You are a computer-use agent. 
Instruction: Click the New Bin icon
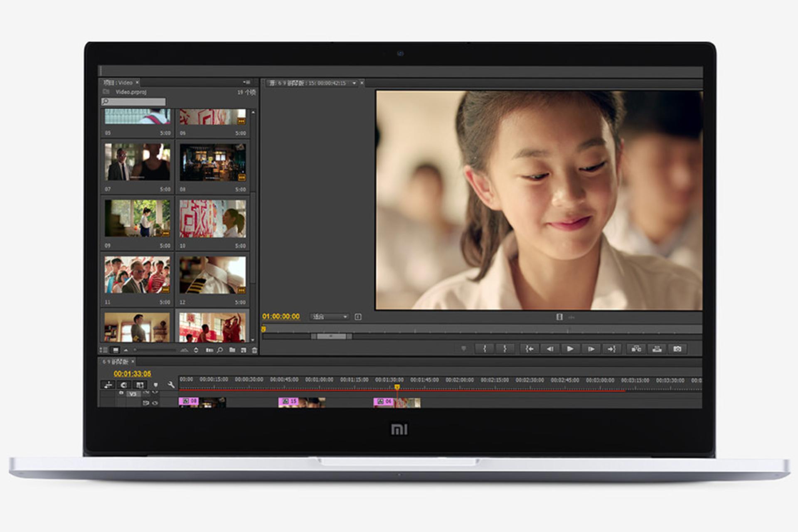pyautogui.click(x=233, y=350)
